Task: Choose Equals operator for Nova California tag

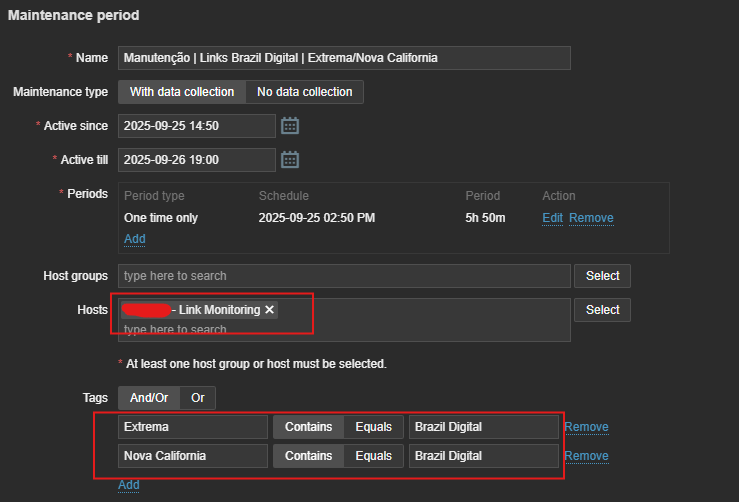Action: coord(373,456)
